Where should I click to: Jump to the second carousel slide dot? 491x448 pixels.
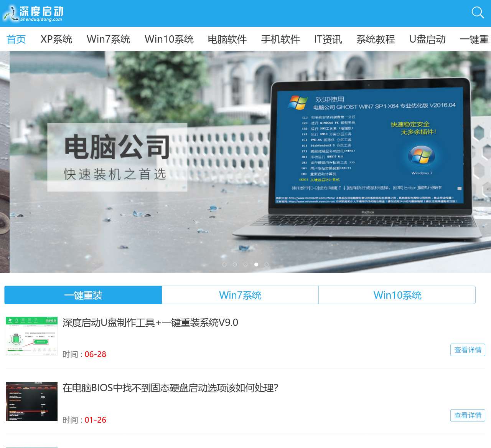point(235,265)
